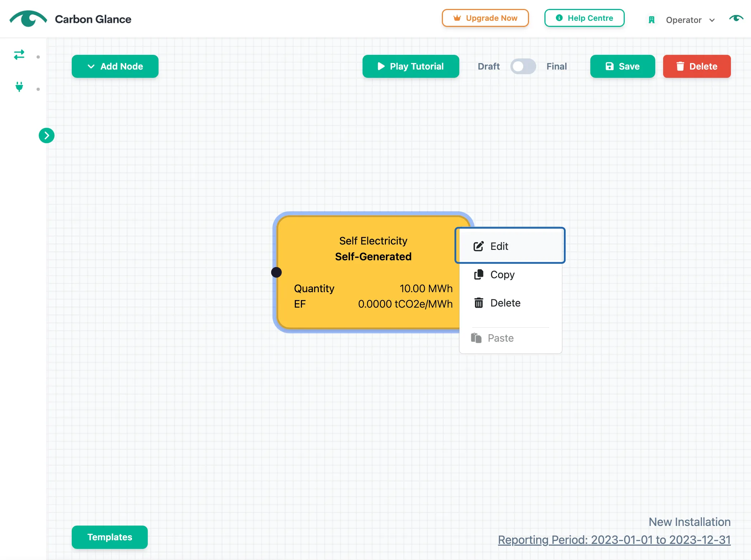Click the building icon beside Operator
The width and height of the screenshot is (751, 560).
click(x=652, y=20)
